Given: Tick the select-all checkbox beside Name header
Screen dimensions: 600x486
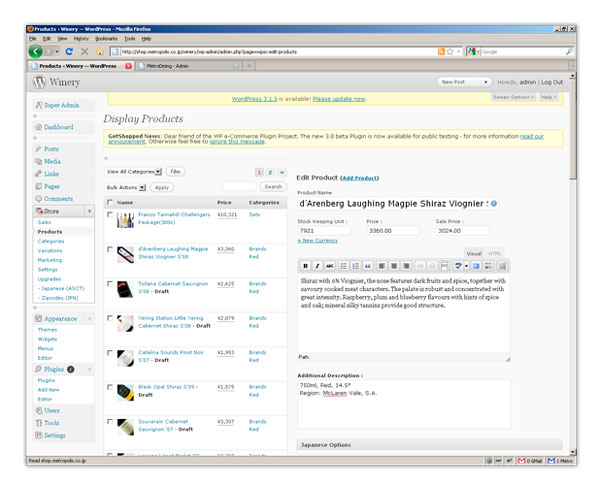Looking at the screenshot, I should (109, 202).
